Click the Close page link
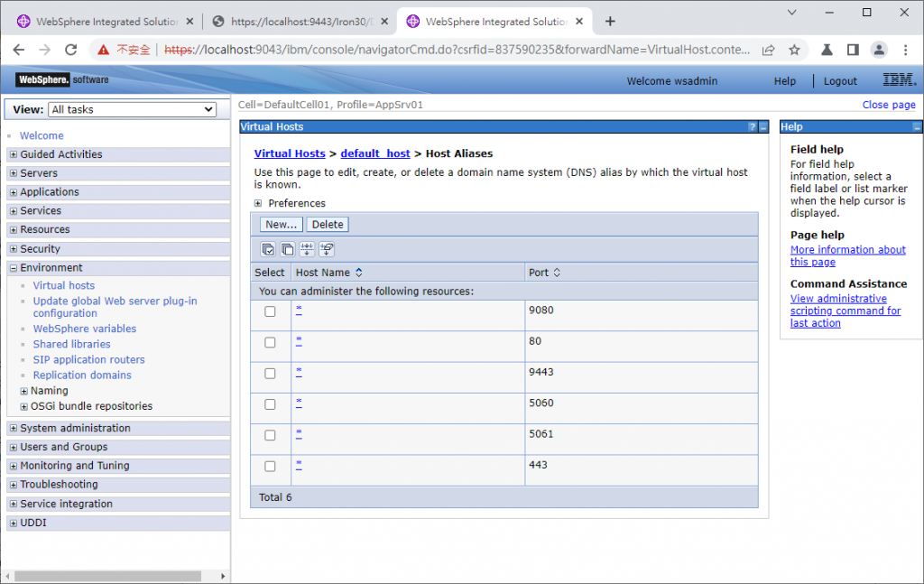Screen dimensions: 924x584 coord(889,105)
